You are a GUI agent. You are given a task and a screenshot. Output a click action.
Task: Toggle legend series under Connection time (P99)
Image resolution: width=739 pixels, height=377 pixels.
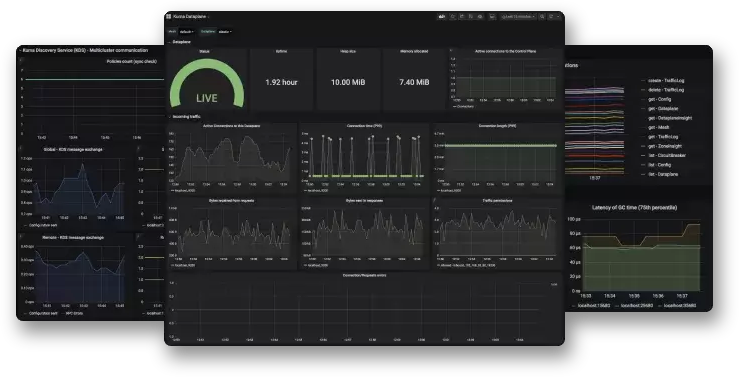316,190
